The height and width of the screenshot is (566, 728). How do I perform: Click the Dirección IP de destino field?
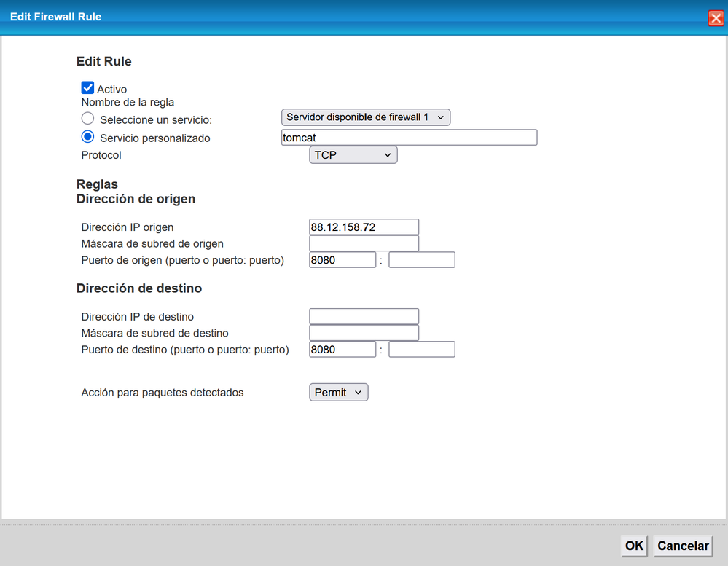(x=364, y=315)
